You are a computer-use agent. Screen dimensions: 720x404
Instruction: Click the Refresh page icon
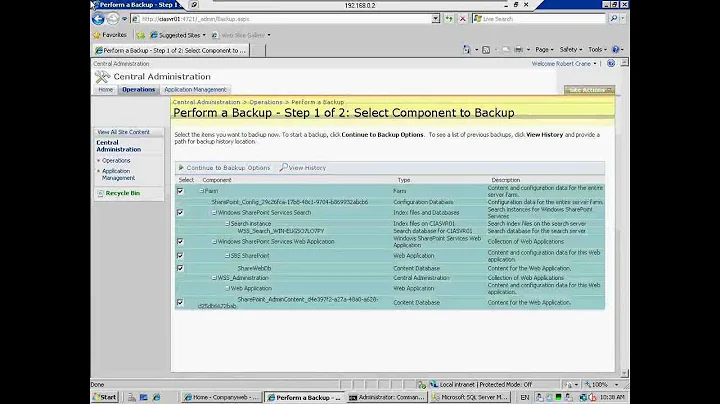point(449,19)
